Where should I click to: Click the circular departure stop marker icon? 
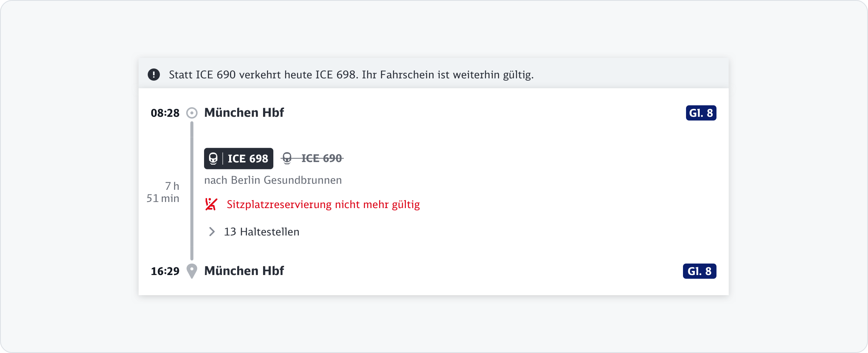click(x=192, y=113)
